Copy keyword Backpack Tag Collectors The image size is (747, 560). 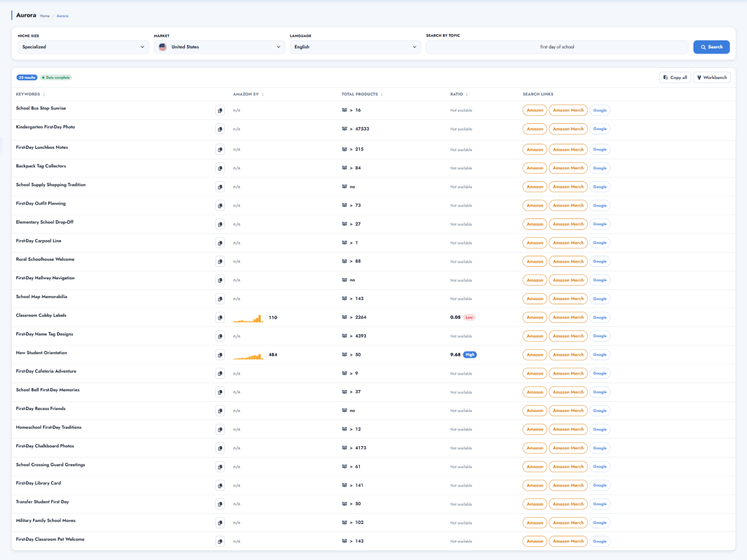click(220, 168)
